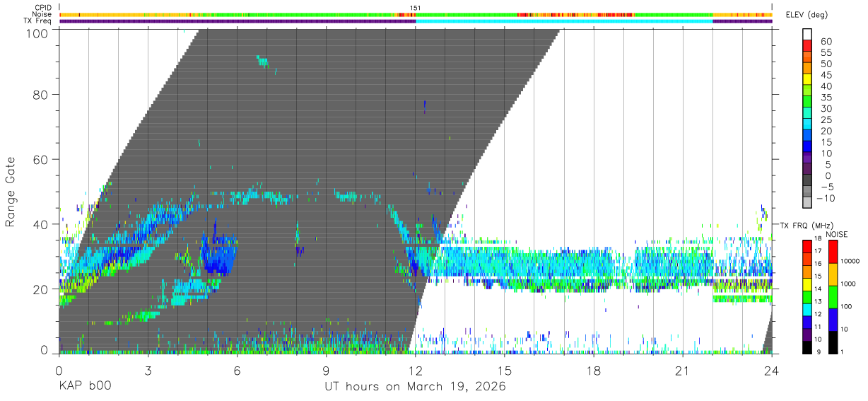This screenshot has width=868, height=401.
Task: Select the CPID value 151 marker
Action: coord(416,8)
